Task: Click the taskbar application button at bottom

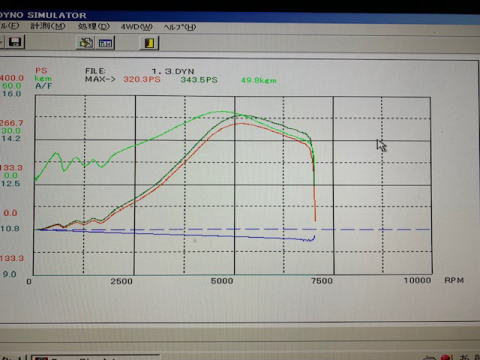Action: [x=95, y=357]
